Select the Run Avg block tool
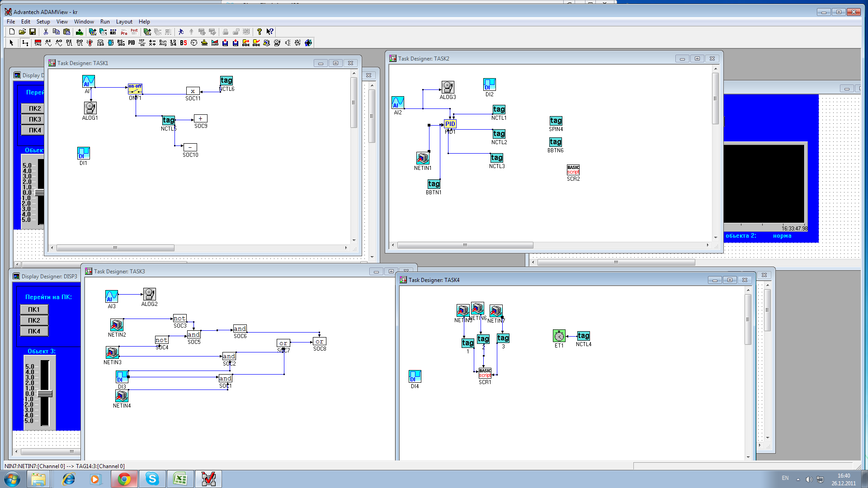The image size is (868, 488). 163,43
